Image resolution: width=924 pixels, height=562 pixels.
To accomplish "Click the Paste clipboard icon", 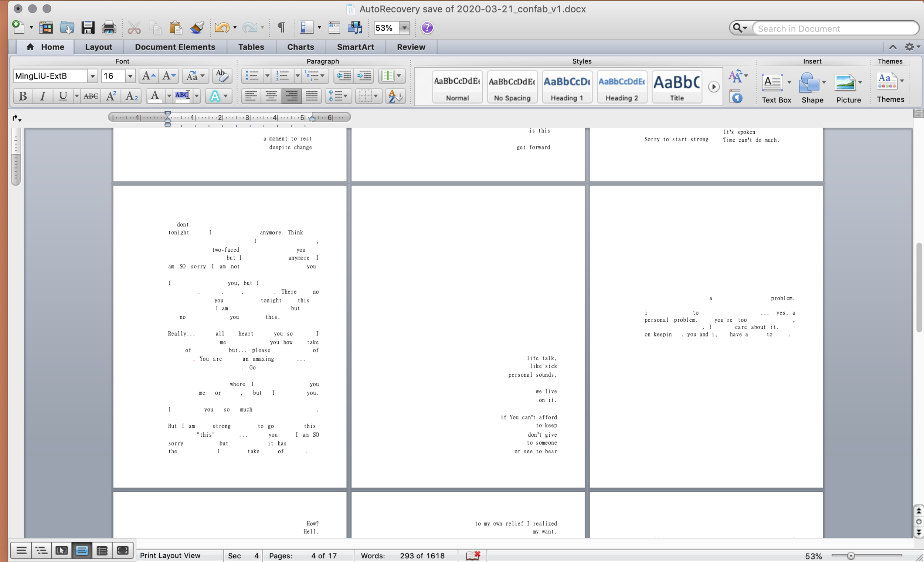I will pos(176,28).
